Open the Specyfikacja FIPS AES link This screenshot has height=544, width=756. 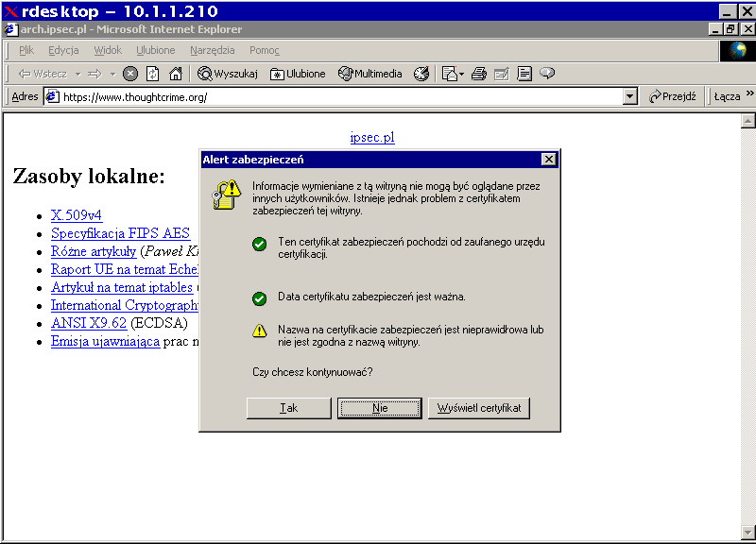(121, 233)
